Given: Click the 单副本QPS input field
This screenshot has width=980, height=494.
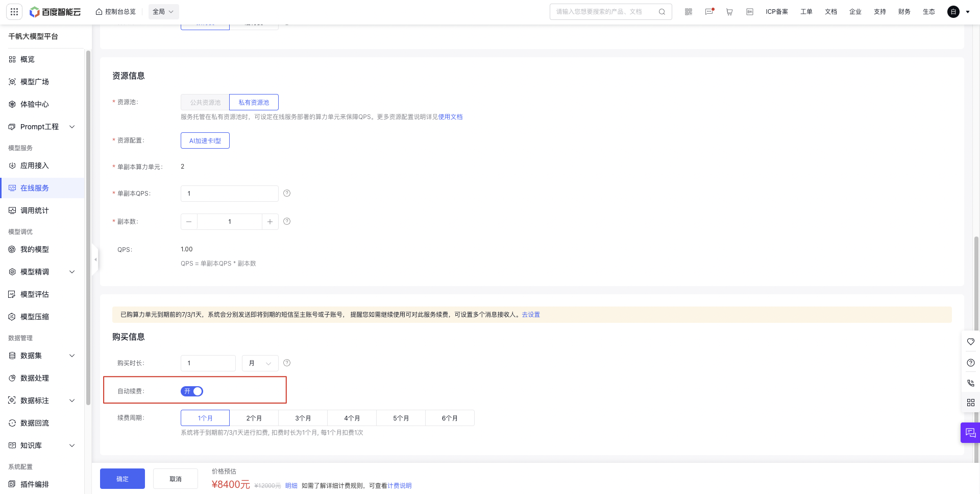Looking at the screenshot, I should (230, 194).
